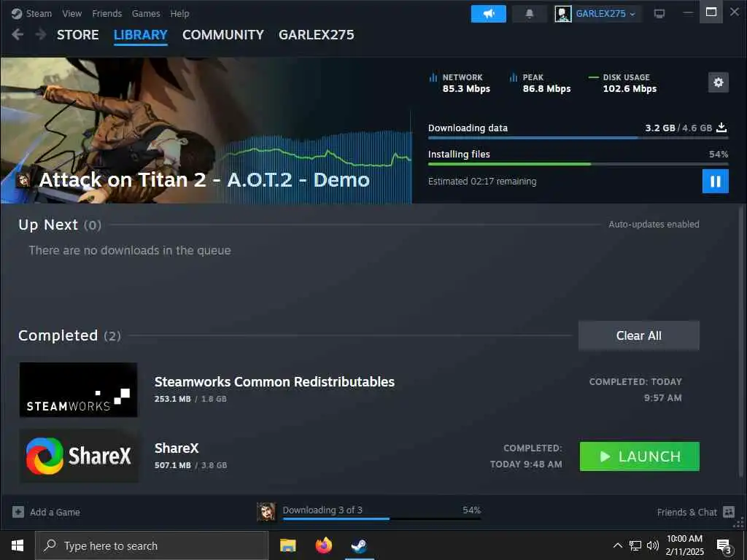The image size is (747, 560).
Task: Click the Steam taskbar icon
Action: click(x=359, y=545)
